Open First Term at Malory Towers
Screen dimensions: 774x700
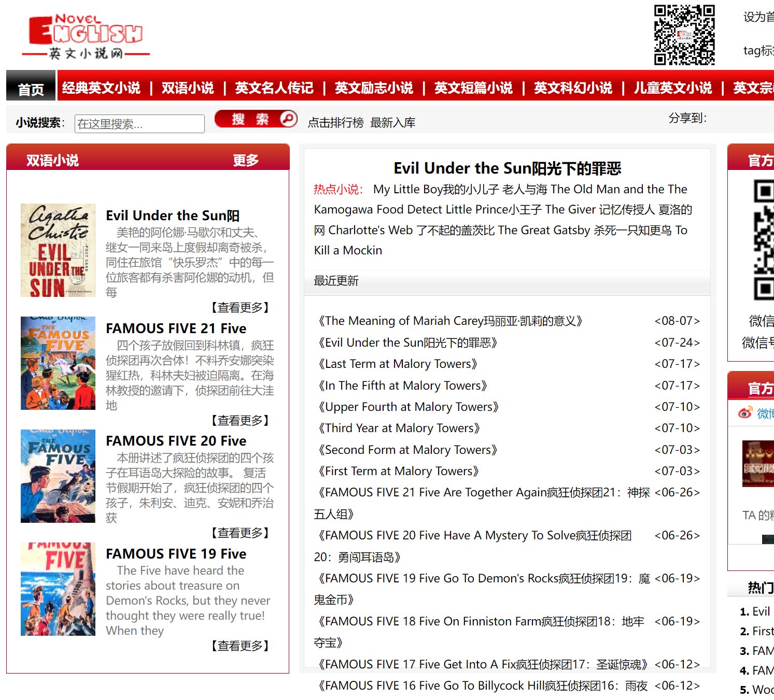click(399, 472)
